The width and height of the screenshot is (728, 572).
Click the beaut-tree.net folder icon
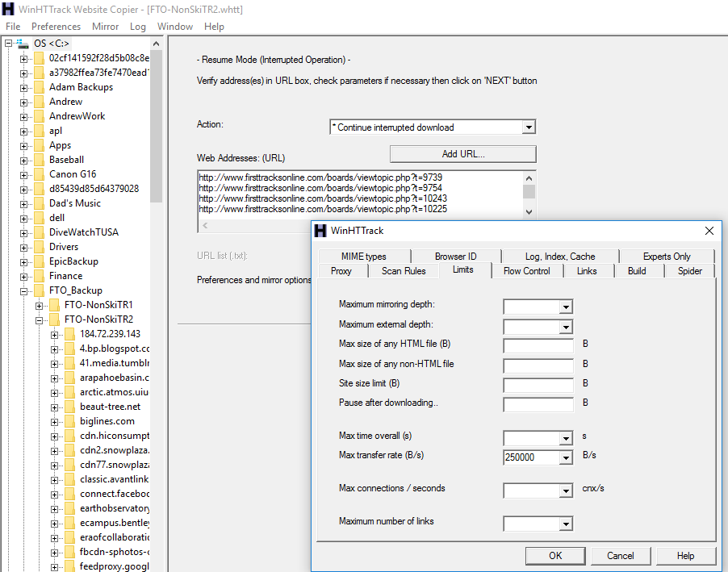[69, 407]
